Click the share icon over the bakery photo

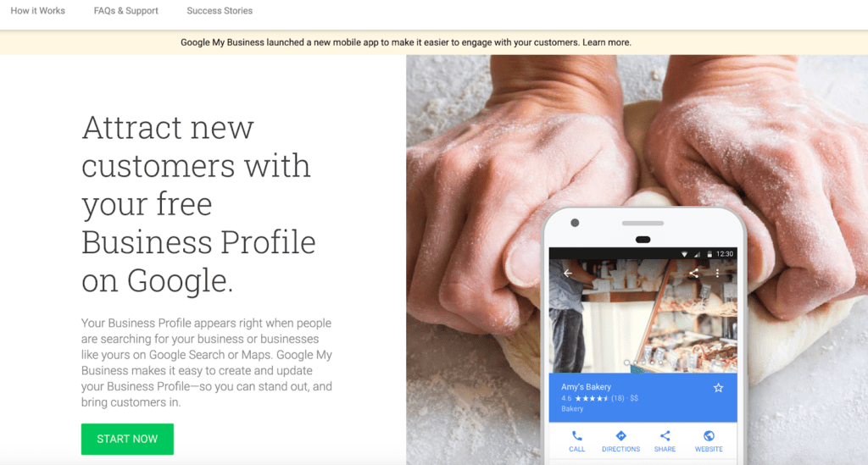693,273
